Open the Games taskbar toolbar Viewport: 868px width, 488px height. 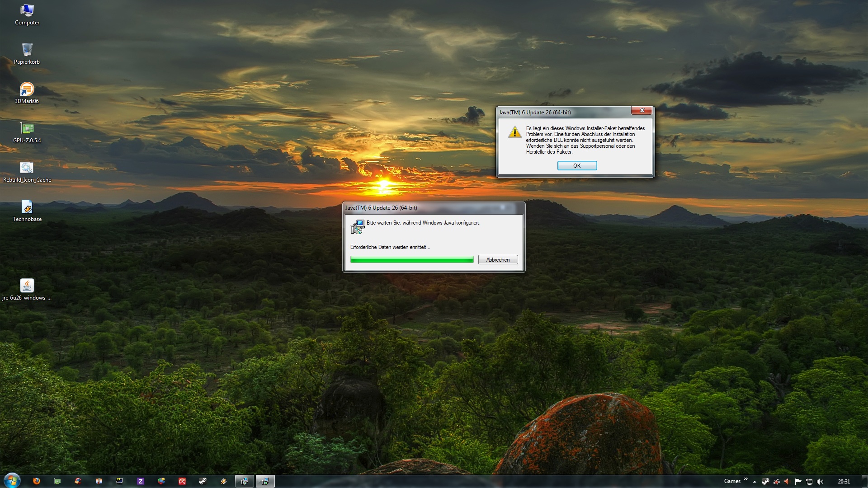tap(732, 481)
